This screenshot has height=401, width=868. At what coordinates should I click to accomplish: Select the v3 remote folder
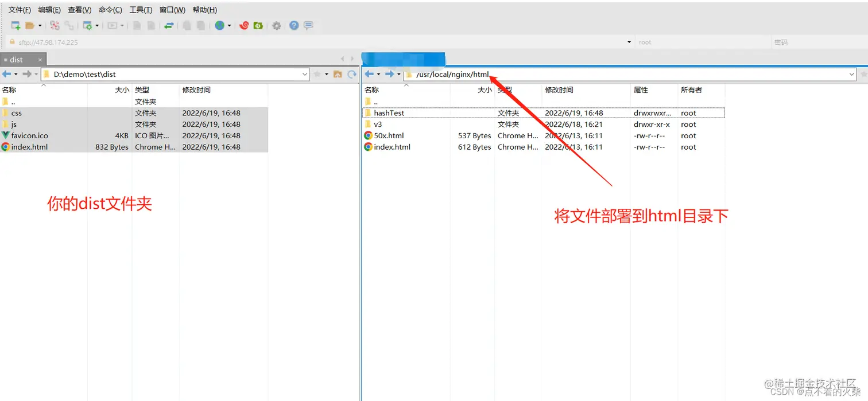click(x=543, y=124)
